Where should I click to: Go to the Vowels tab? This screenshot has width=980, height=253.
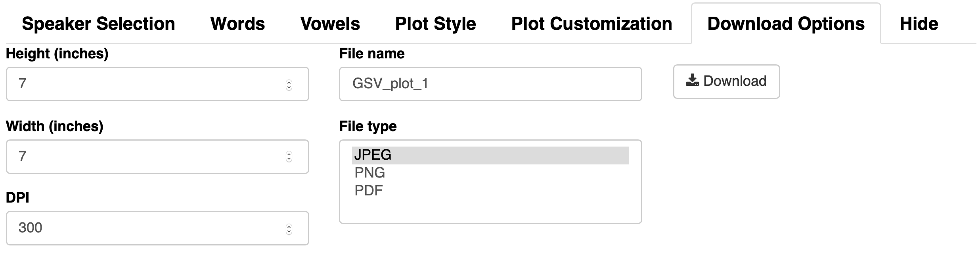pyautogui.click(x=330, y=24)
